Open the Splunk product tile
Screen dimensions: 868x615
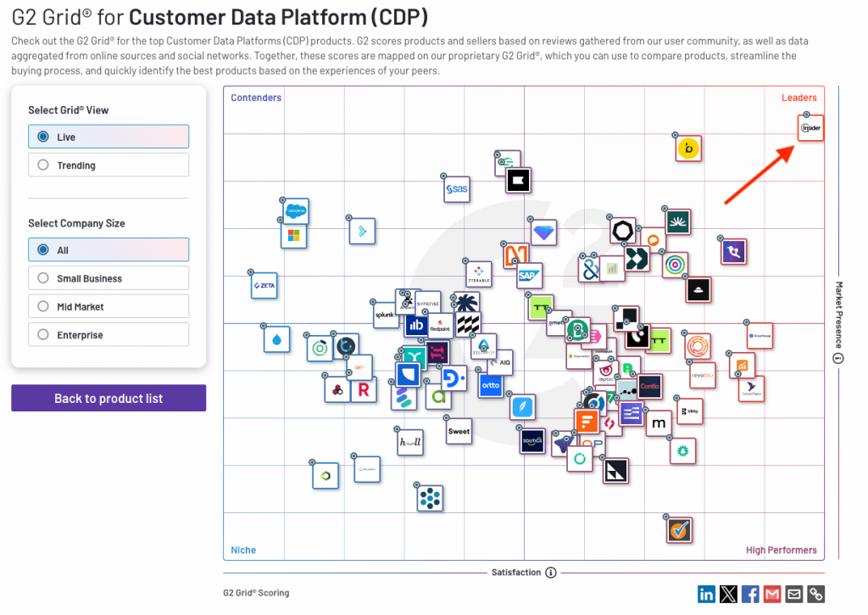tap(386, 315)
